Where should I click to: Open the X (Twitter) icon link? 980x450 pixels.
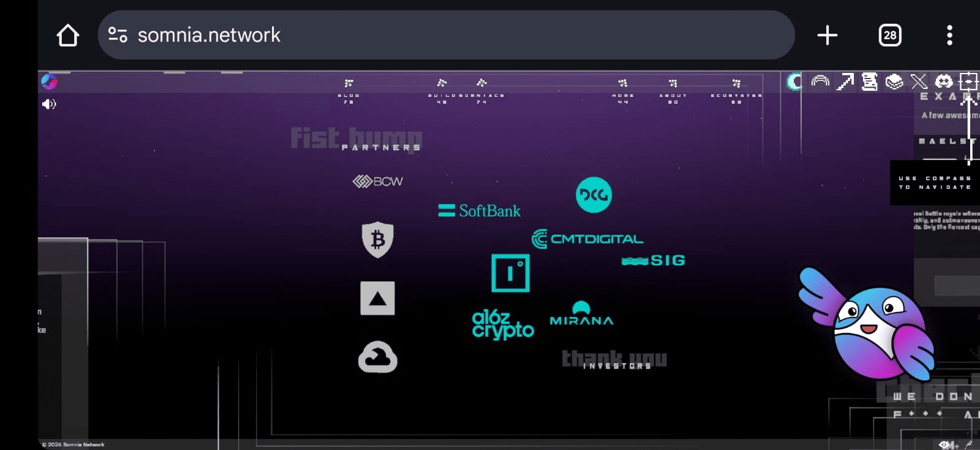coord(919,82)
